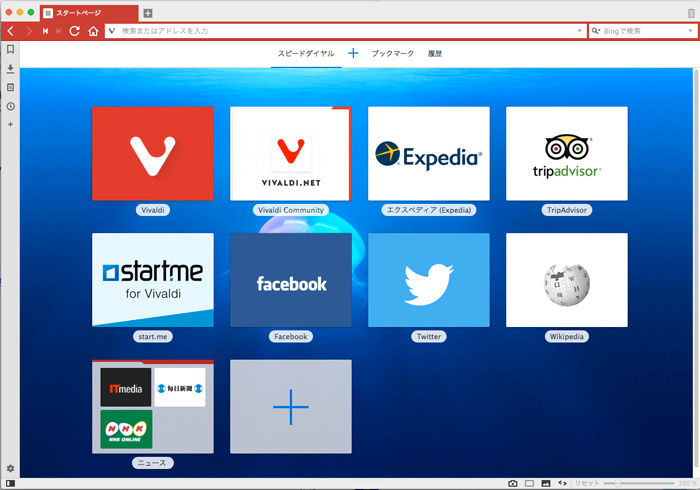This screenshot has height=490, width=700.
Task: Click the start.me label
Action: [153, 336]
